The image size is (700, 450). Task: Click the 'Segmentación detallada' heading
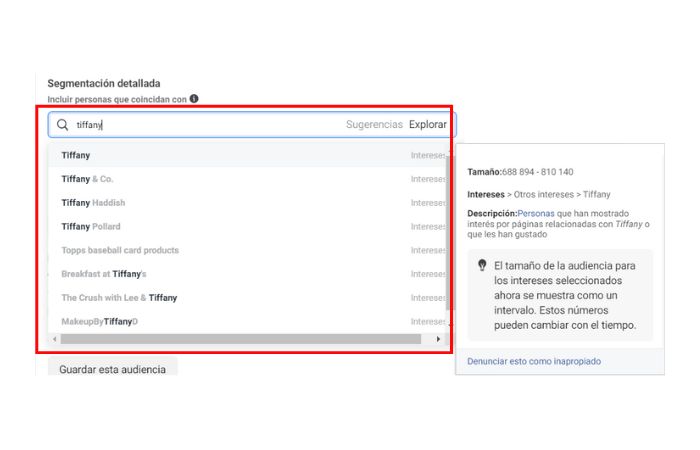click(x=104, y=83)
